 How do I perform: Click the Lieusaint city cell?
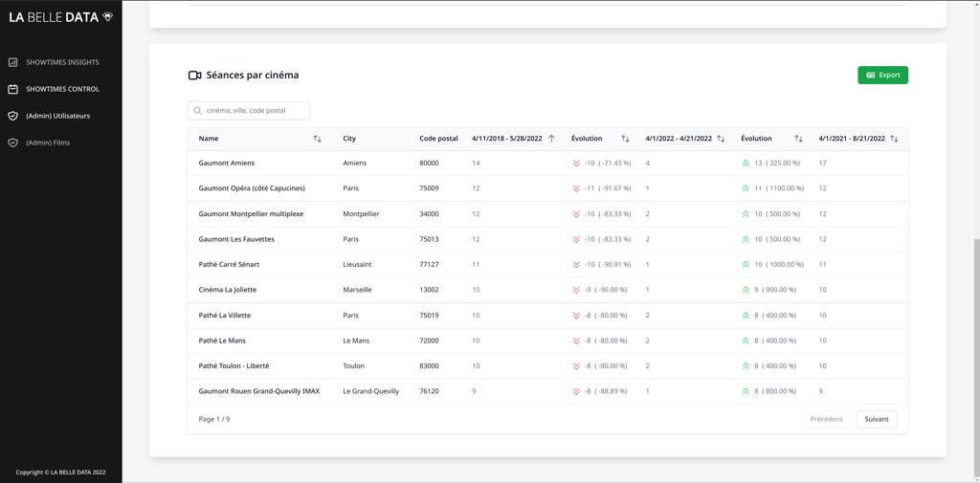tap(357, 264)
